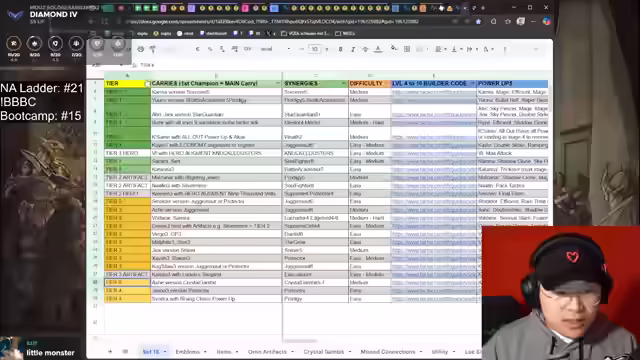Open the Emblems tab dropdown arrow

coord(205,352)
